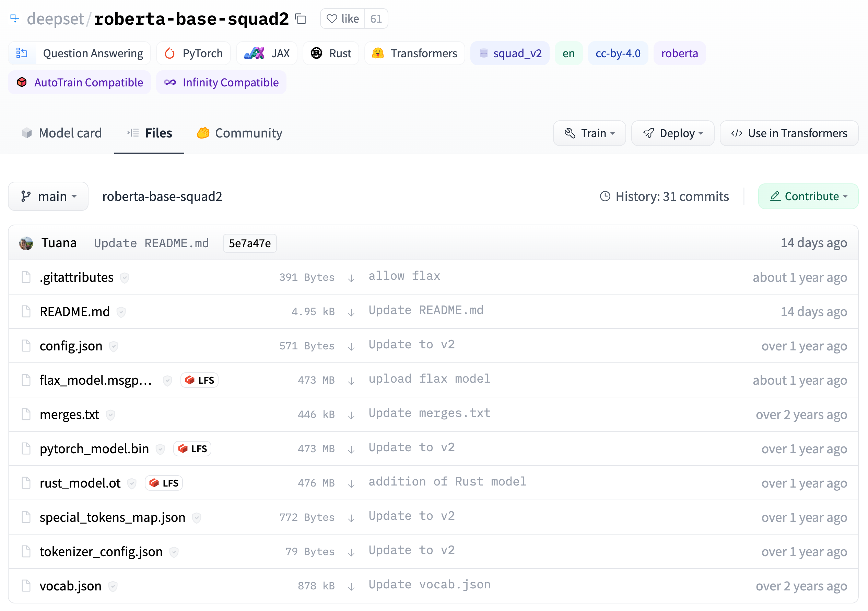Click the LFS badge on pytorch_model.bin
The width and height of the screenshot is (868, 611).
pos(192,449)
